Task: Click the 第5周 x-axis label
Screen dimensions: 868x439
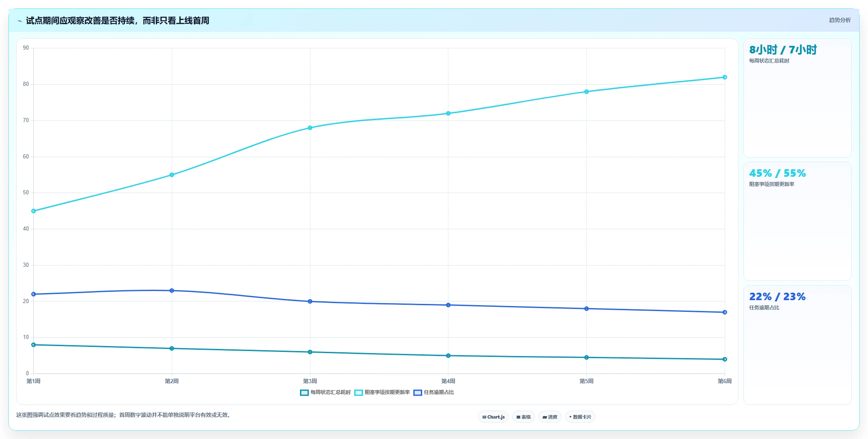Action: click(x=586, y=381)
